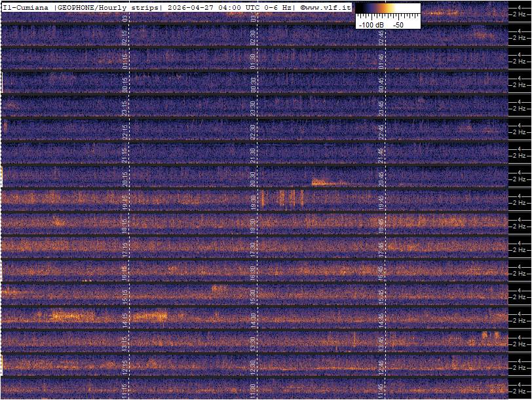
Task: Click the www.vlf.it copyright text
Action: click(x=326, y=7)
